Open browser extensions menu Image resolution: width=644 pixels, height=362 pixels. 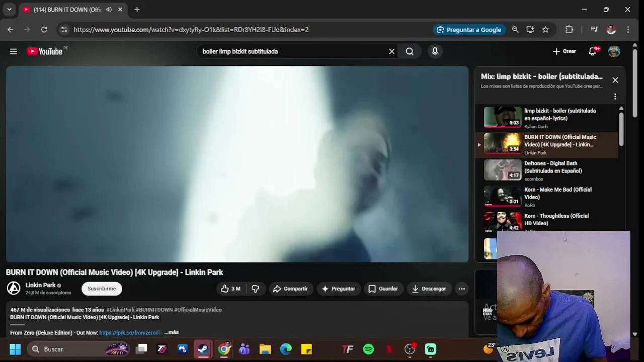(x=569, y=30)
